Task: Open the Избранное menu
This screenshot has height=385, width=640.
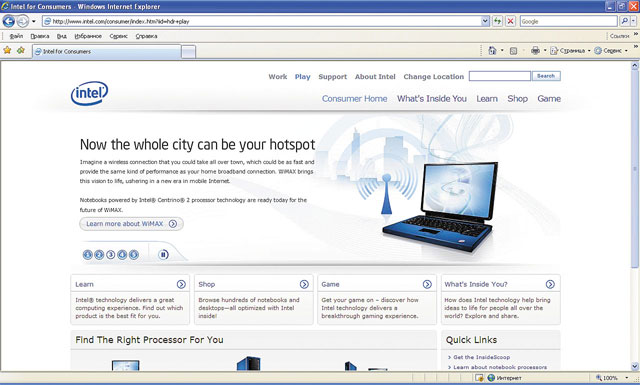Action: click(x=88, y=36)
